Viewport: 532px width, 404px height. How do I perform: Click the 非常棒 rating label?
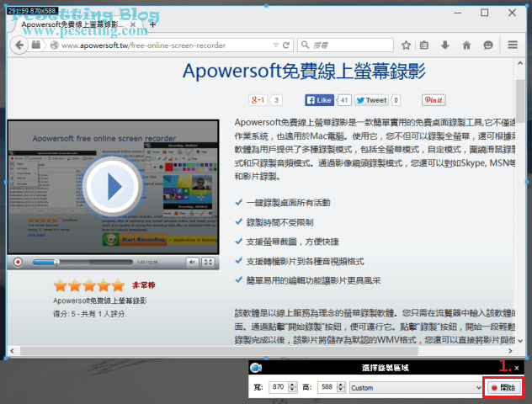[143, 285]
